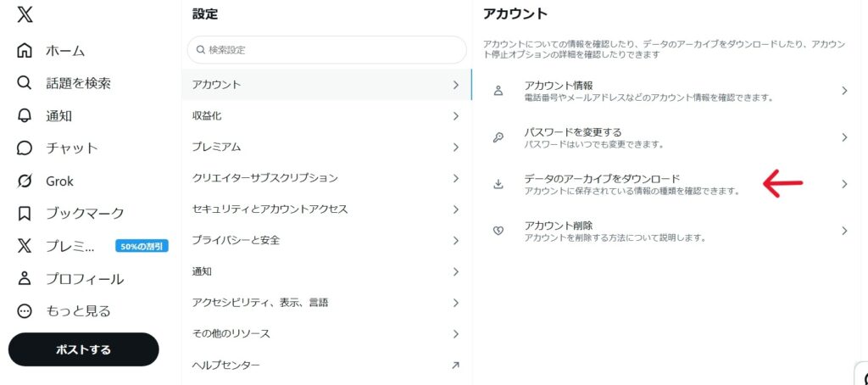Click the X logo icon

(25, 14)
